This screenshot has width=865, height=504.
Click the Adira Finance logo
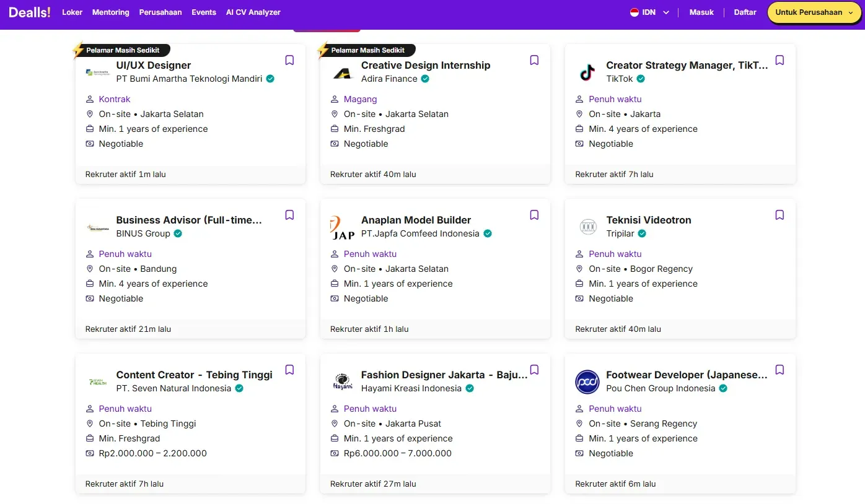[343, 72]
